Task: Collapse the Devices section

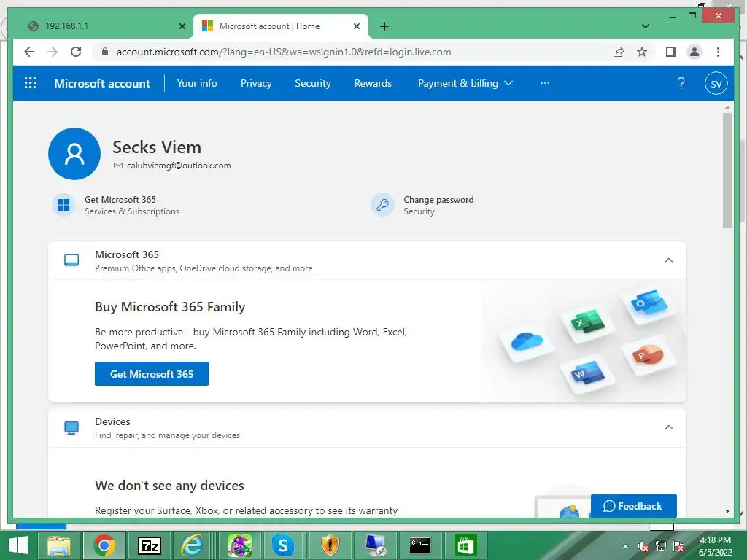Action: click(x=668, y=427)
